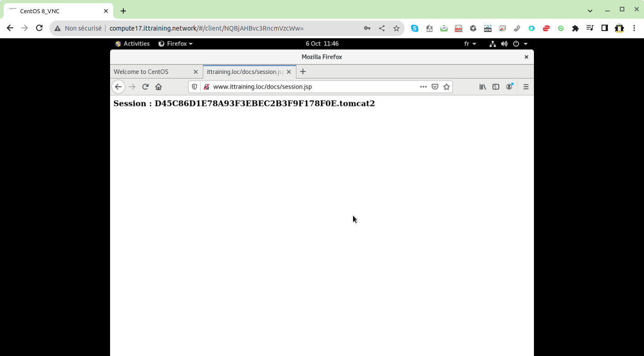Open GNOME Activities overview
Screen dimensions: 644x356
[x=132, y=44]
